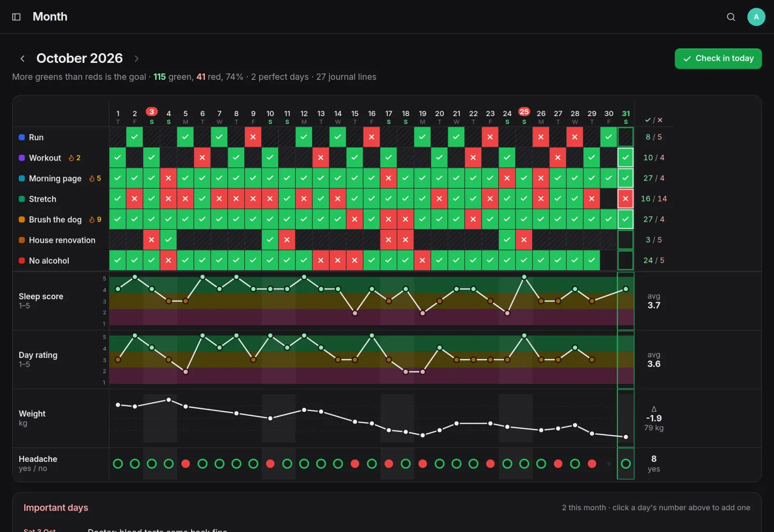Toggle Stretch cell for day 31

(625, 199)
